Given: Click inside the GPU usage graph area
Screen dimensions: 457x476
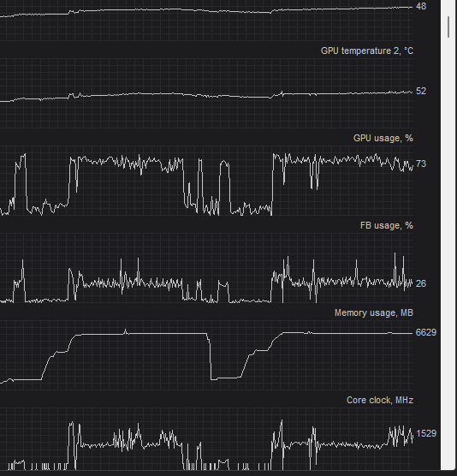Looking at the screenshot, I should pyautogui.click(x=206, y=181).
